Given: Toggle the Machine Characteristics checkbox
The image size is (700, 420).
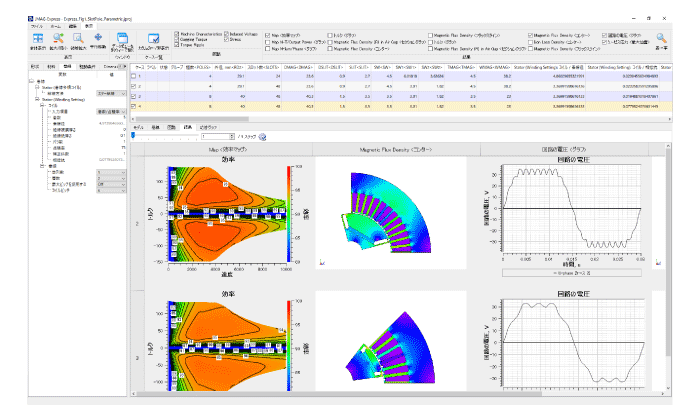Looking at the screenshot, I should click(x=177, y=33).
